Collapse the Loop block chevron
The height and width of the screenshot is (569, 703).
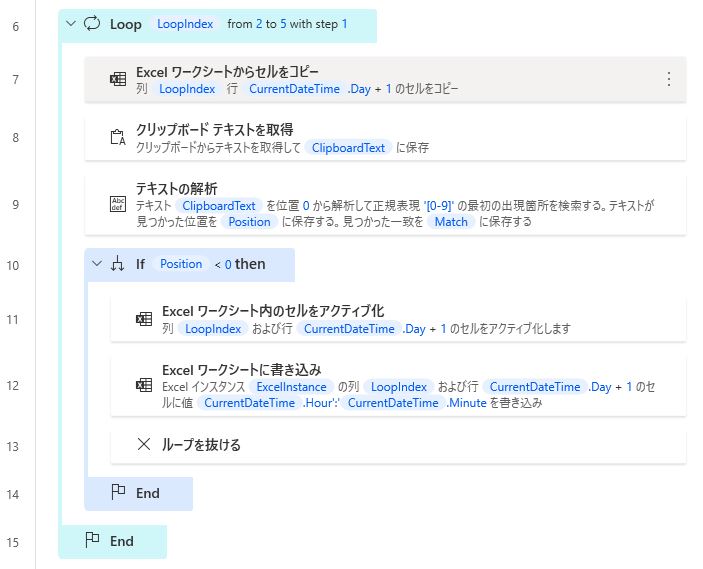pyautogui.click(x=71, y=23)
